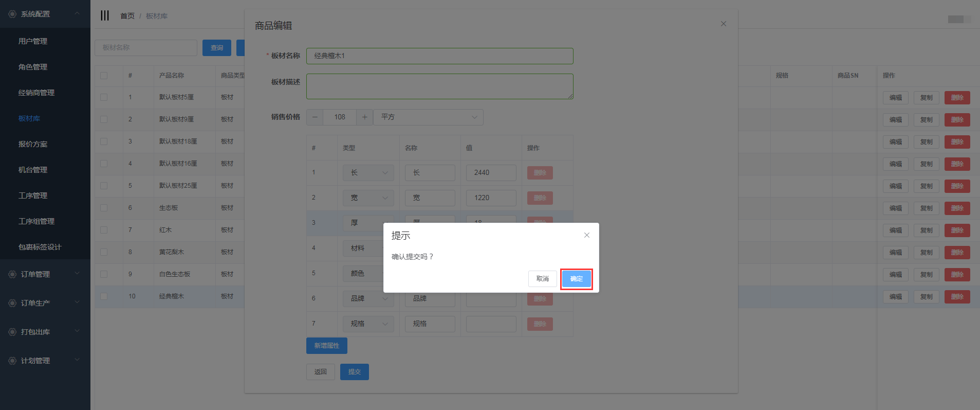Confirm submission with the 确定 button

coord(576,279)
